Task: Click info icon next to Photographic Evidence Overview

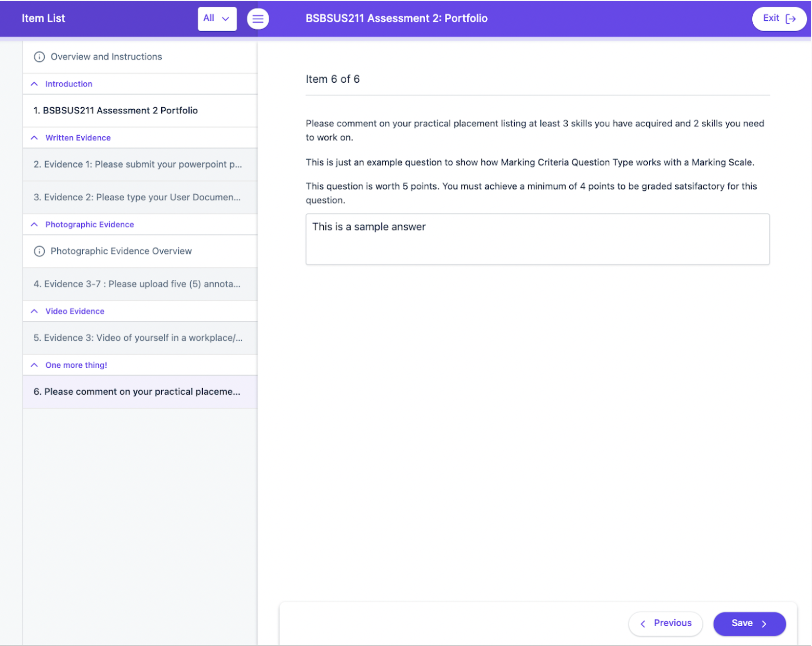Action: (39, 251)
